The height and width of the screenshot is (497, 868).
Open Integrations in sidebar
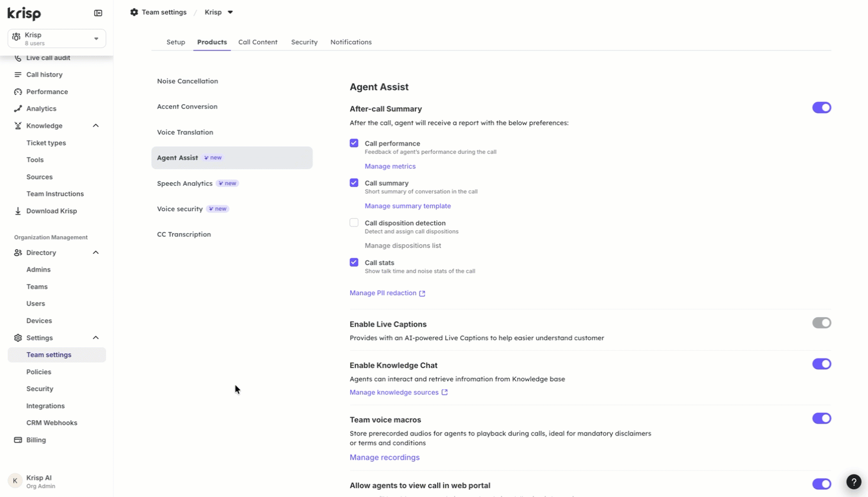[46, 406]
